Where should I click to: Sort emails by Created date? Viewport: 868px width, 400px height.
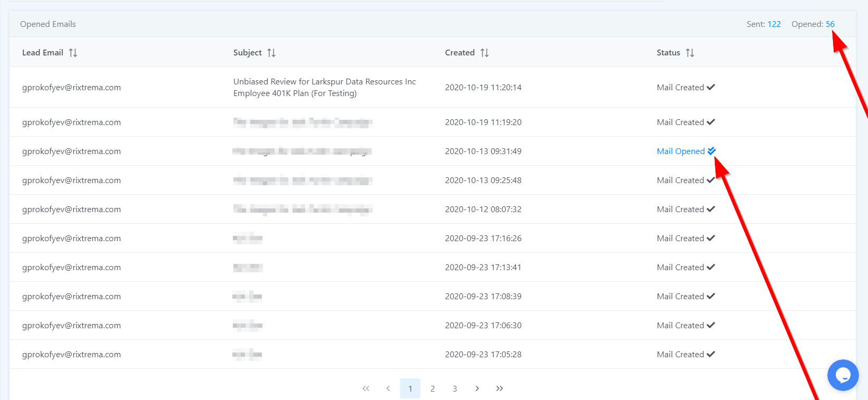[x=484, y=53]
